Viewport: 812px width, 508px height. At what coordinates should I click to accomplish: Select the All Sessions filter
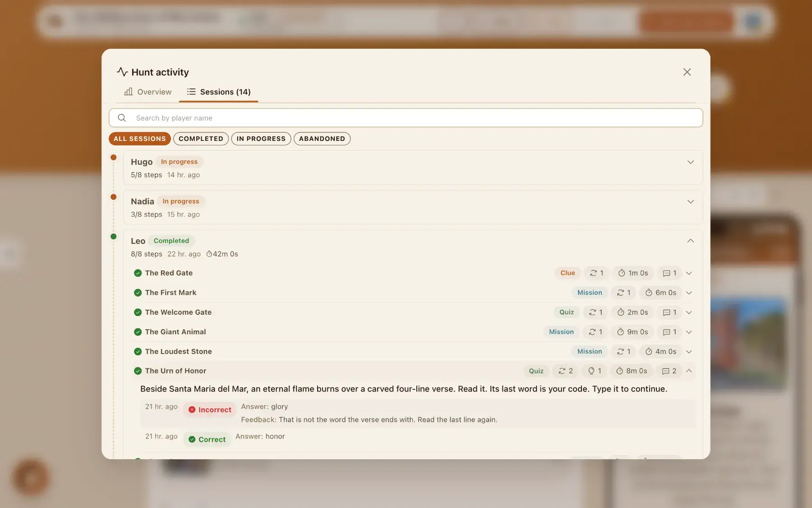tap(140, 139)
